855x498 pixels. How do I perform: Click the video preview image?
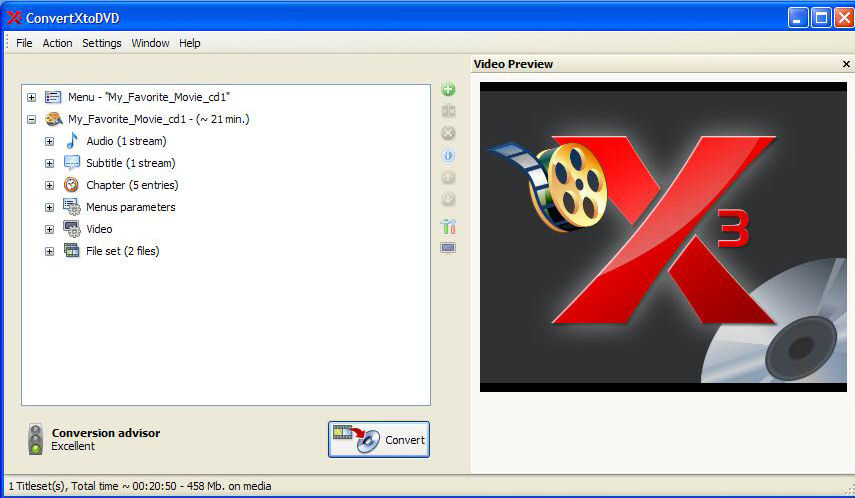[x=663, y=237]
